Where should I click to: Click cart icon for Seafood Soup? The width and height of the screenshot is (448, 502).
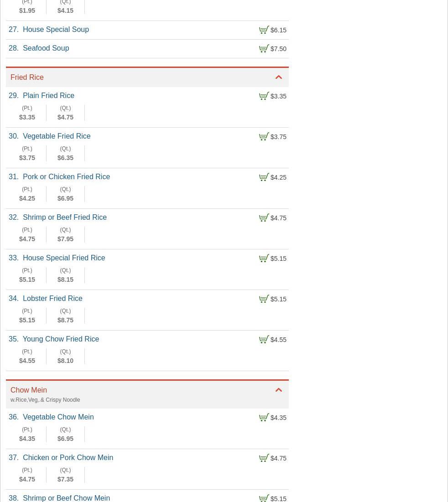(264, 49)
